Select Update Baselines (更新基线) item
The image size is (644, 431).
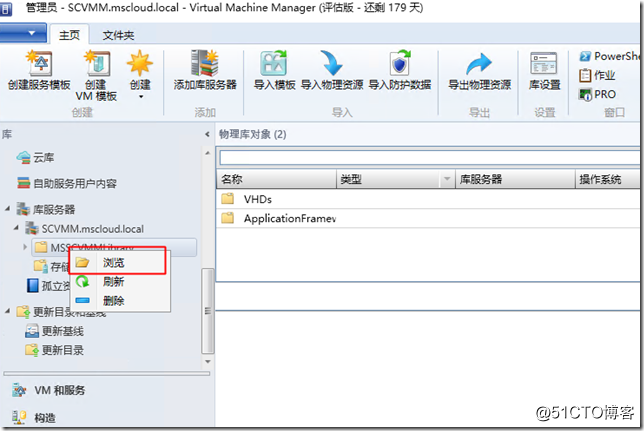[x=55, y=331]
